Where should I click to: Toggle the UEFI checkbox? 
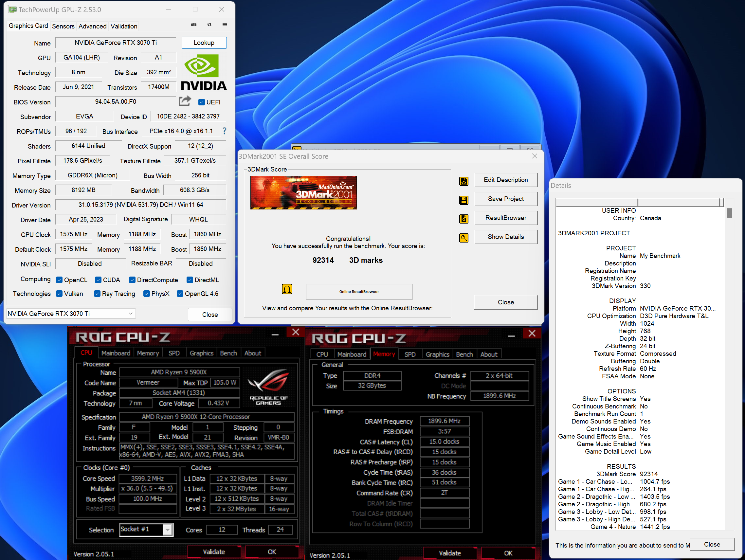[x=201, y=102]
